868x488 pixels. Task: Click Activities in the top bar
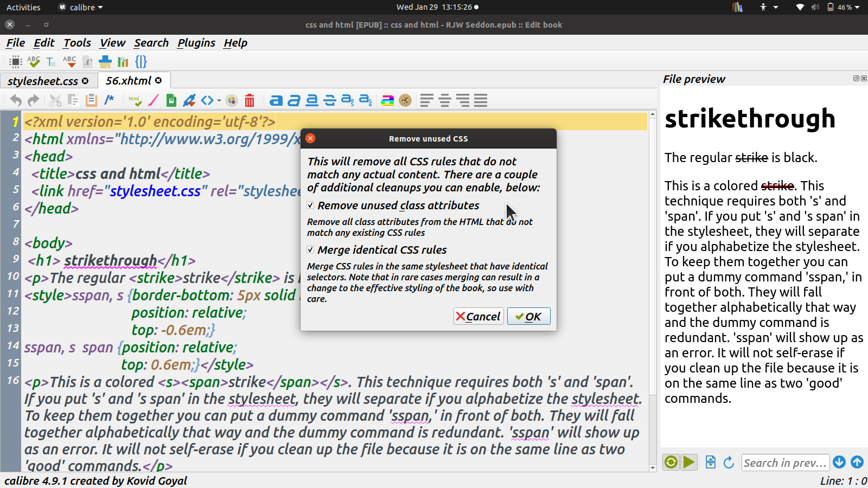(x=23, y=7)
